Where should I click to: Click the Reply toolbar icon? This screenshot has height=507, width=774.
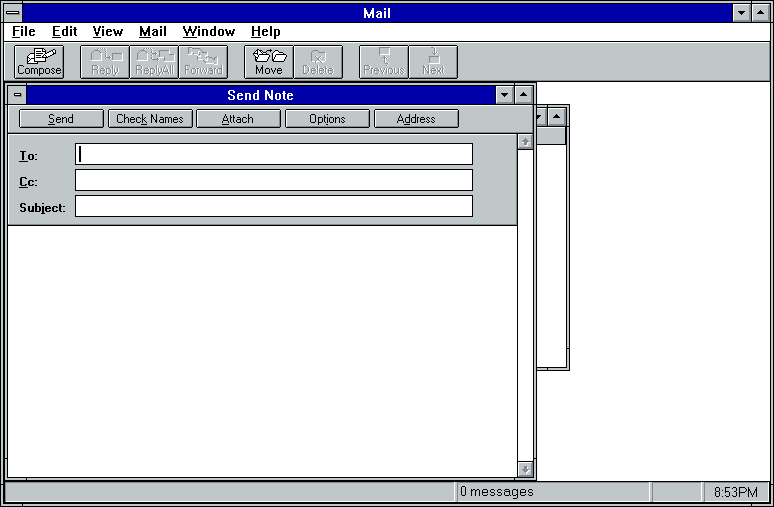[x=104, y=62]
